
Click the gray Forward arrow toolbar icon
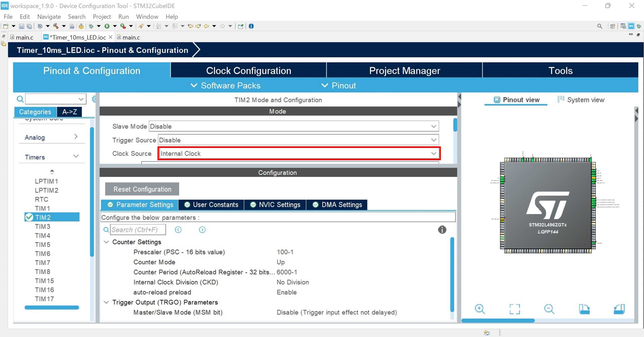pyautogui.click(x=222, y=26)
